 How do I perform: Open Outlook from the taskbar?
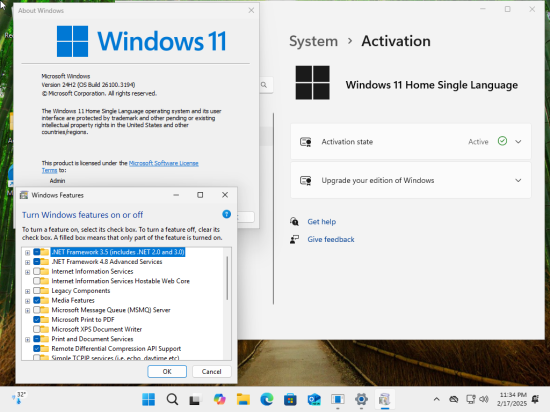314,399
